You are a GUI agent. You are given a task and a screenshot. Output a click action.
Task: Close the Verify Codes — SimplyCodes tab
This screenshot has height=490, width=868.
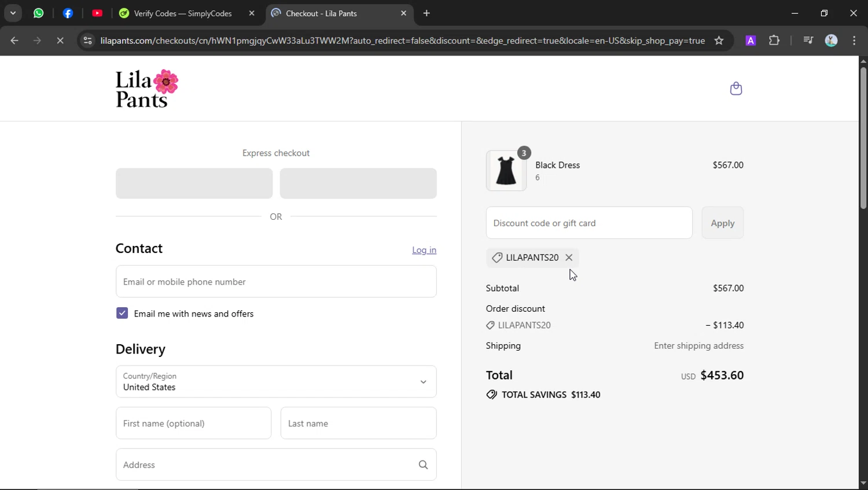[x=252, y=13]
